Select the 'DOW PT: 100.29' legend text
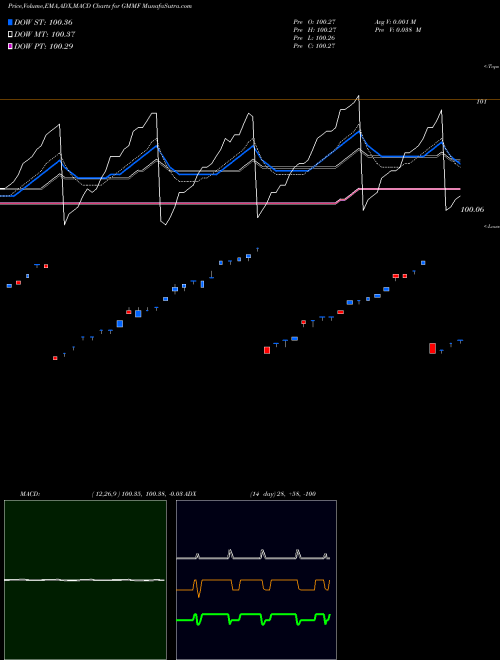The image size is (500, 660). pos(43,46)
